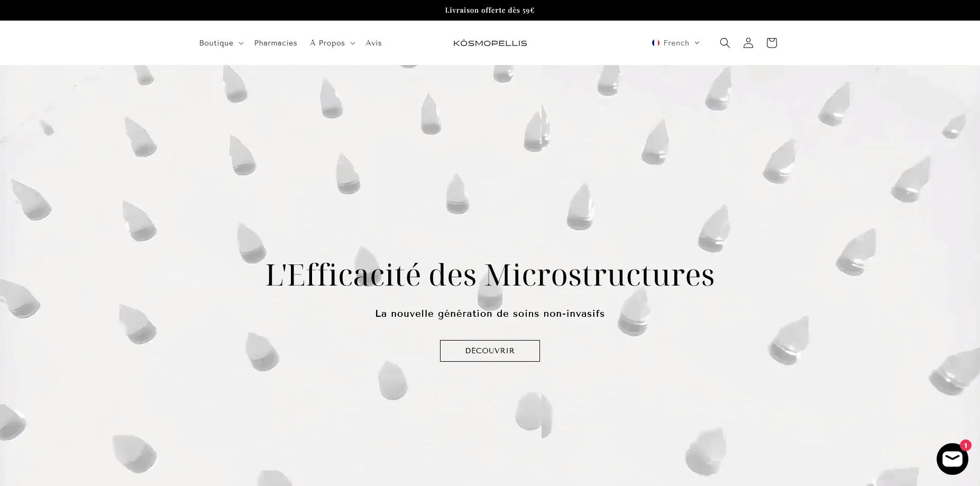Open the shopping cart
The image size is (980, 486).
[x=771, y=43]
